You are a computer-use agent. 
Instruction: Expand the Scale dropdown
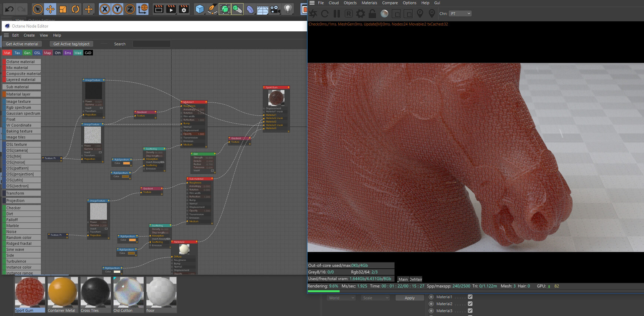[375, 298]
